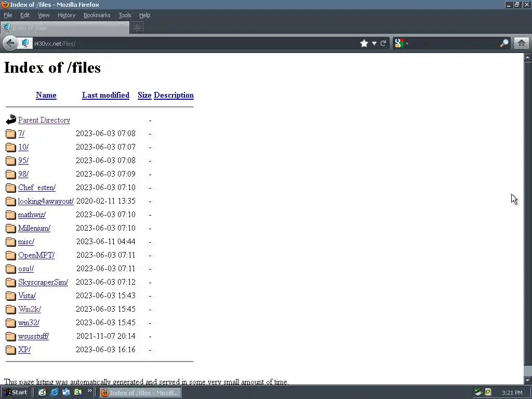This screenshot has width=532, height=399.
Task: Open a new tab with plus button
Action: 137,28
